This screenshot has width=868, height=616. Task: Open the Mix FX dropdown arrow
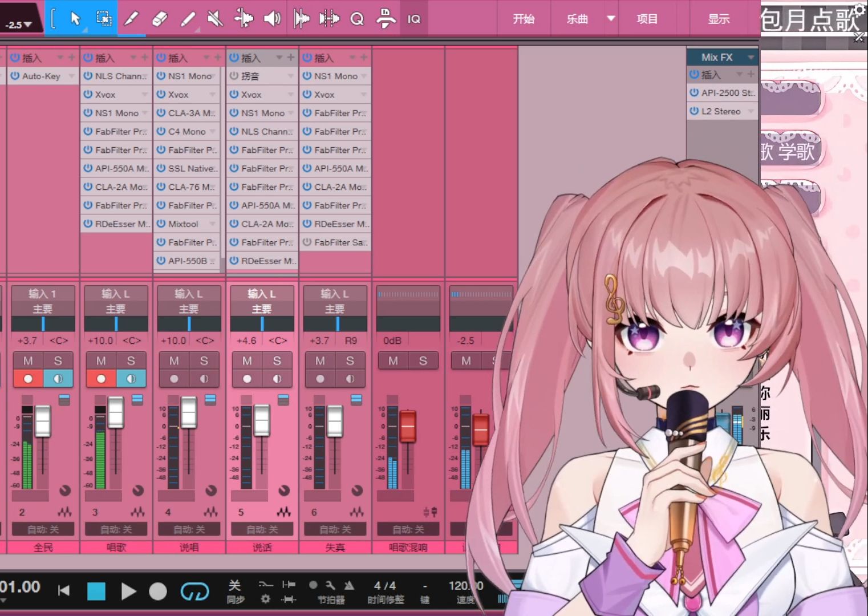tap(751, 57)
